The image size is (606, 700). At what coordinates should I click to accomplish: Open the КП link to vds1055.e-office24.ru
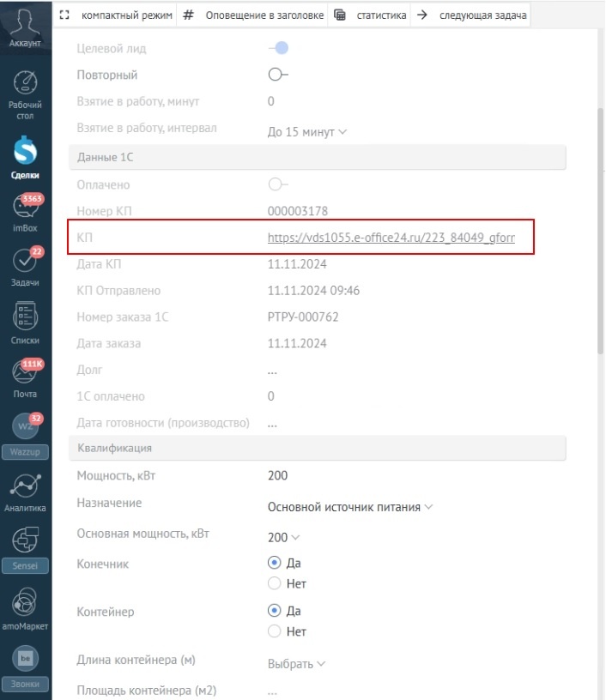[x=391, y=238]
